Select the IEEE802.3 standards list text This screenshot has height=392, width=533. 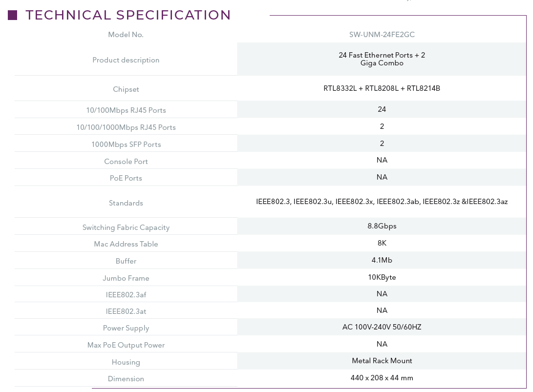coord(382,202)
